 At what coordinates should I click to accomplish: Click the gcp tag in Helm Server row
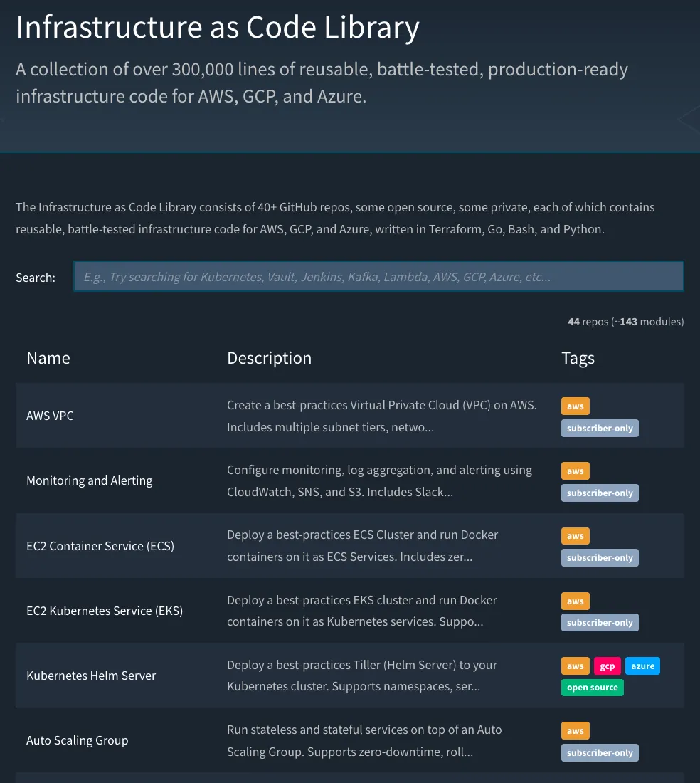608,666
